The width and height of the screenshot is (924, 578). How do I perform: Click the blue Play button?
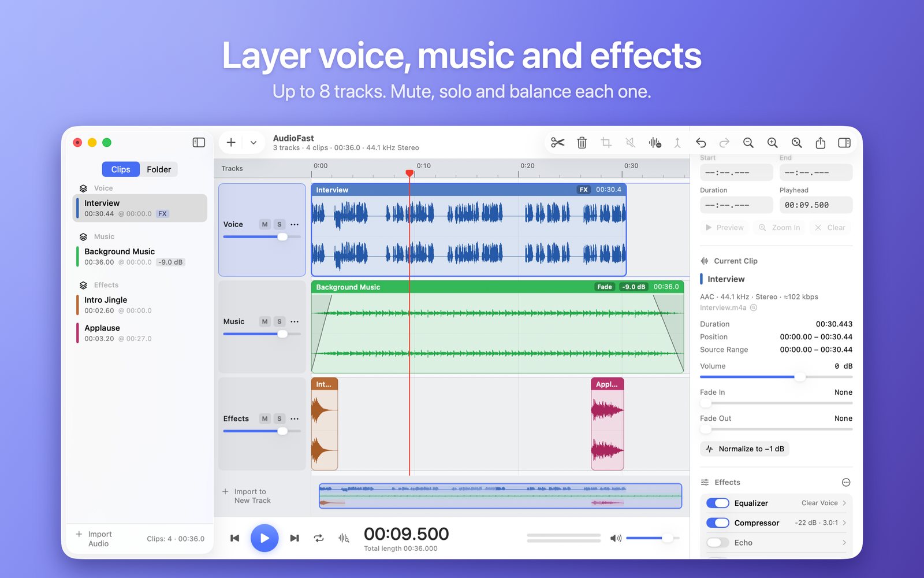pyautogui.click(x=264, y=538)
